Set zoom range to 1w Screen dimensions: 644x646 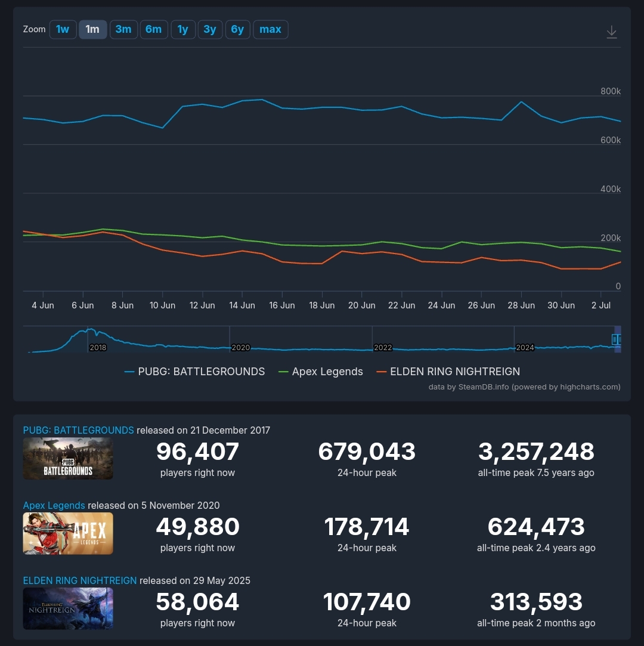(63, 30)
